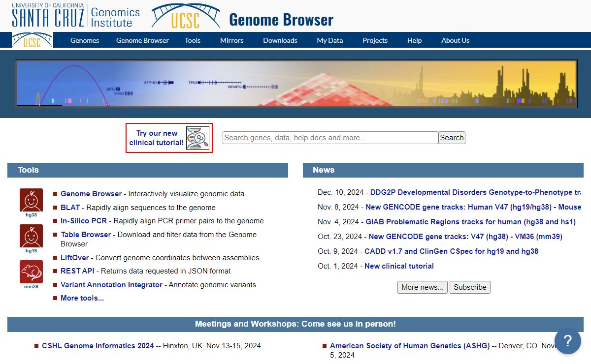Image resolution: width=591 pixels, height=364 pixels.
Task: Click the UCSC bridge logo in navbar
Action: tap(32, 40)
